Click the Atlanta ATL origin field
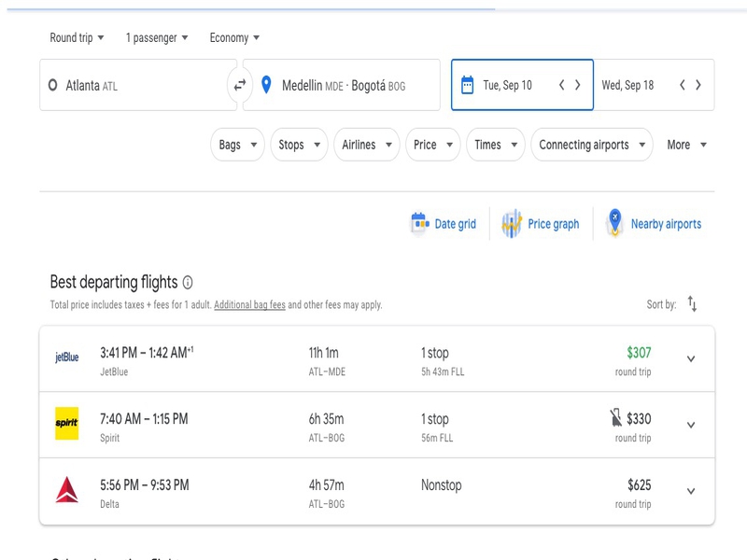The height and width of the screenshot is (560, 747). click(138, 85)
